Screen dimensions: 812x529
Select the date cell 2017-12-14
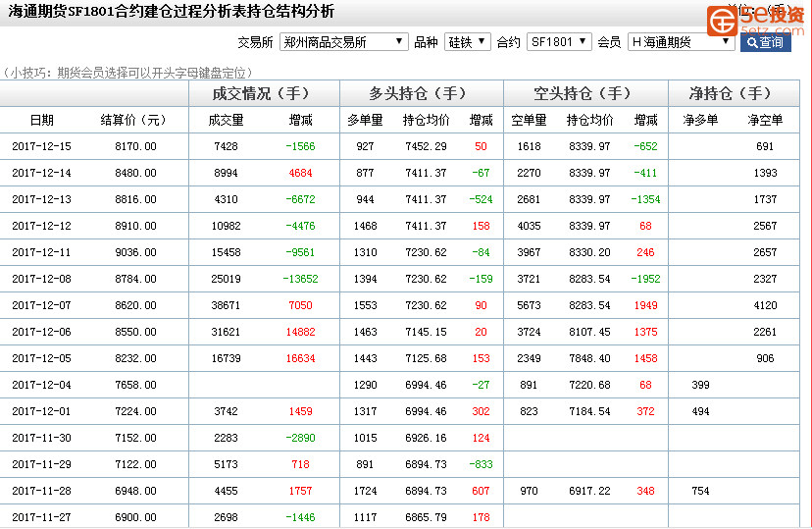click(x=41, y=173)
